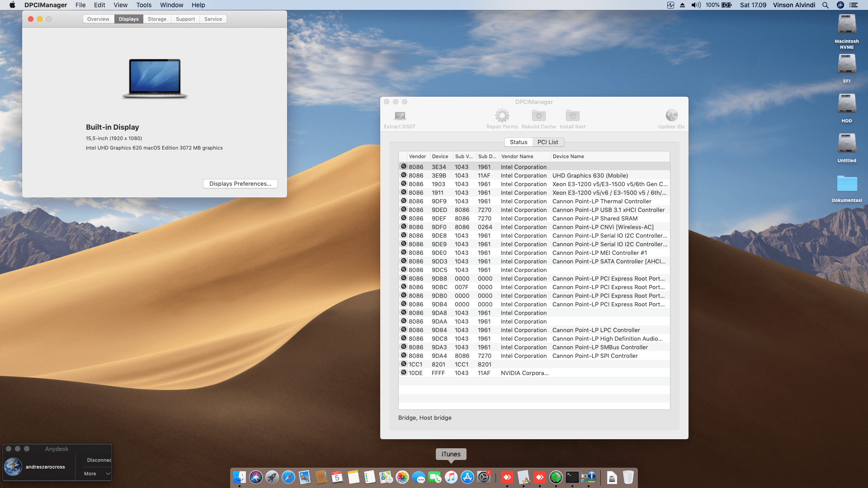This screenshot has height=488, width=868.
Task: Select the Cannon Point-LP Thermal Controller row
Action: tap(534, 201)
